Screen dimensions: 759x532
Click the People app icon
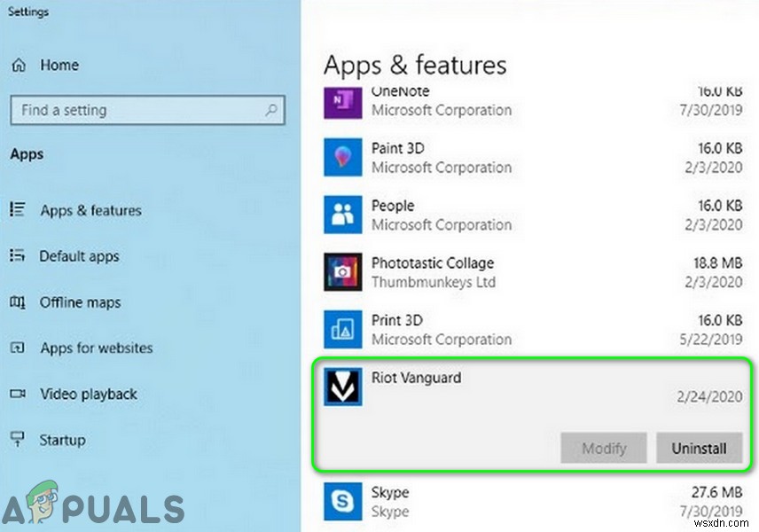pos(342,215)
